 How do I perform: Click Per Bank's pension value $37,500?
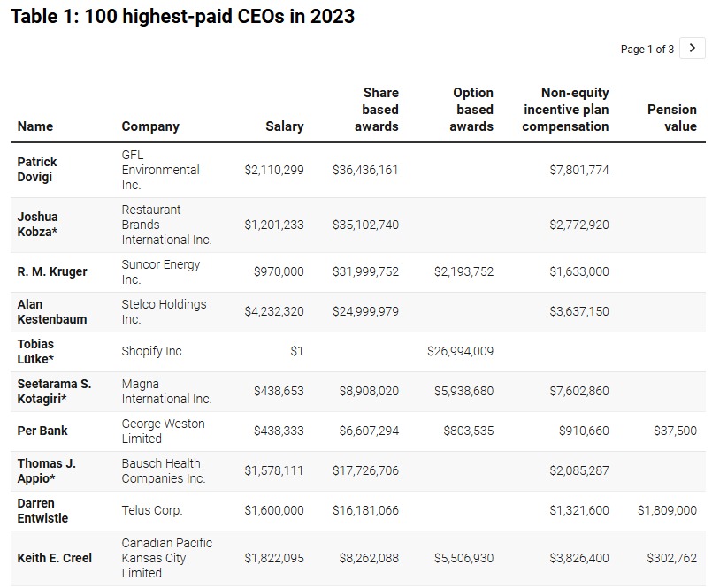pos(678,431)
